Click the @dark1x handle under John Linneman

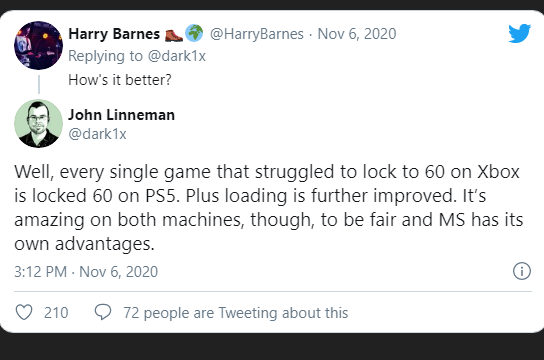pos(97,134)
